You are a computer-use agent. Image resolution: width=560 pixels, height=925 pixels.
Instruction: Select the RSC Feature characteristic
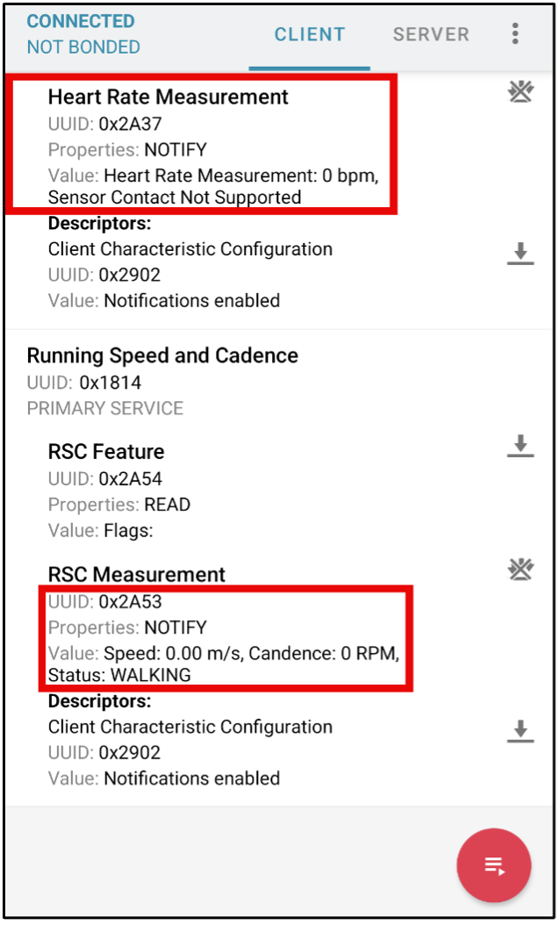click(106, 452)
